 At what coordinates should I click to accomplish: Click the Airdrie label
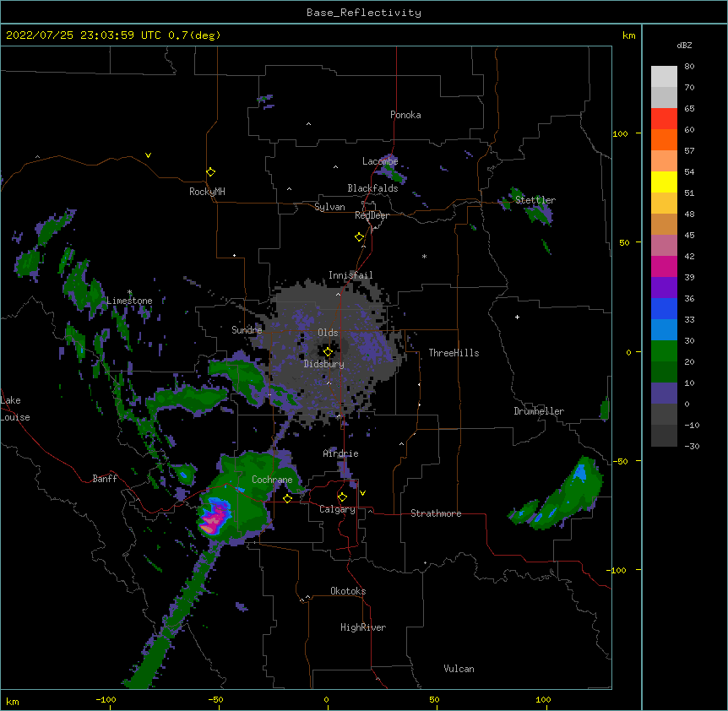point(340,453)
